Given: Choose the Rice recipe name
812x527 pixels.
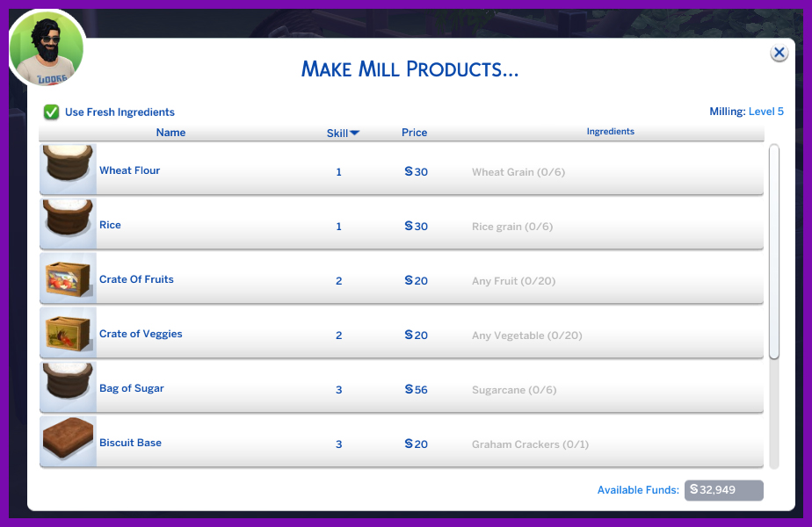Looking at the screenshot, I should 110,225.
